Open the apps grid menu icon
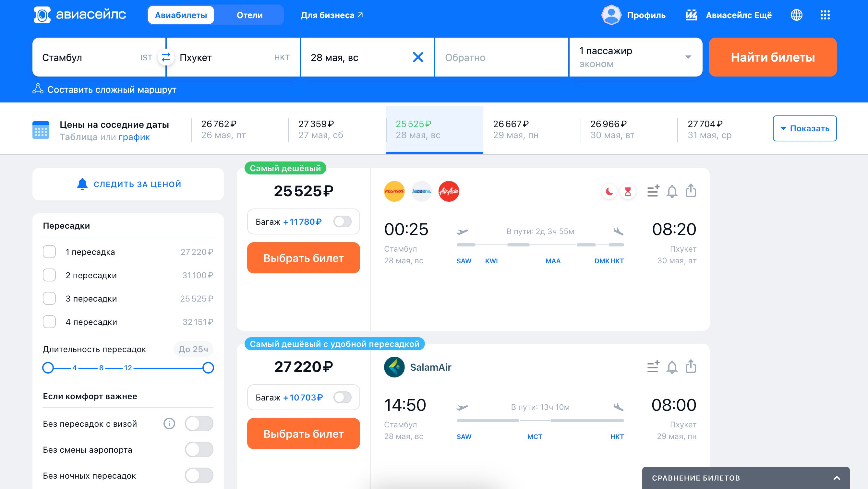Screen dimensions: 868x489 [825, 15]
